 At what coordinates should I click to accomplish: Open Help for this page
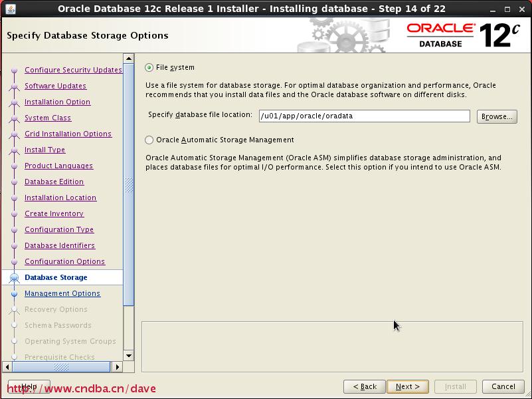[x=29, y=386]
